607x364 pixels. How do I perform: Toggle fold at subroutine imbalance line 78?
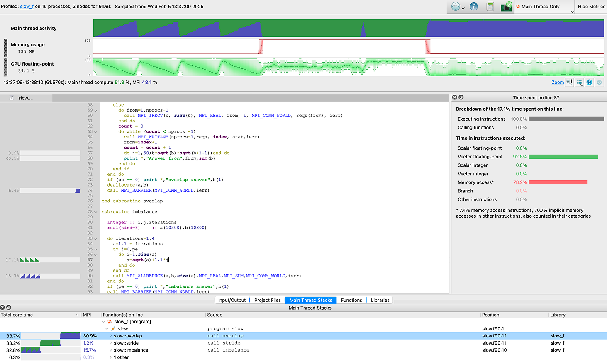[96, 212]
